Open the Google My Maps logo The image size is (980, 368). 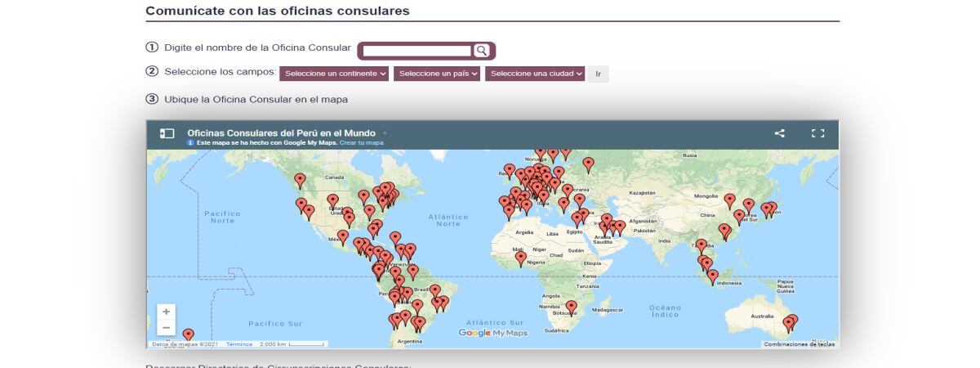click(x=492, y=333)
